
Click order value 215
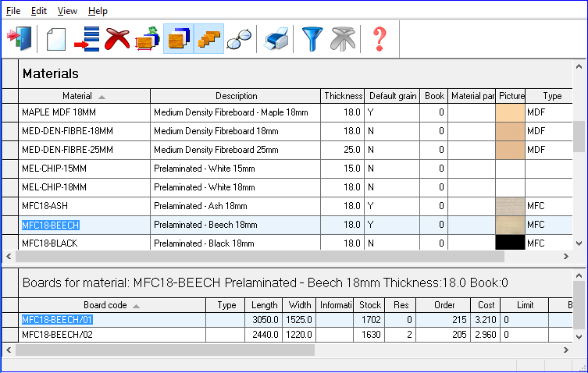click(x=459, y=320)
